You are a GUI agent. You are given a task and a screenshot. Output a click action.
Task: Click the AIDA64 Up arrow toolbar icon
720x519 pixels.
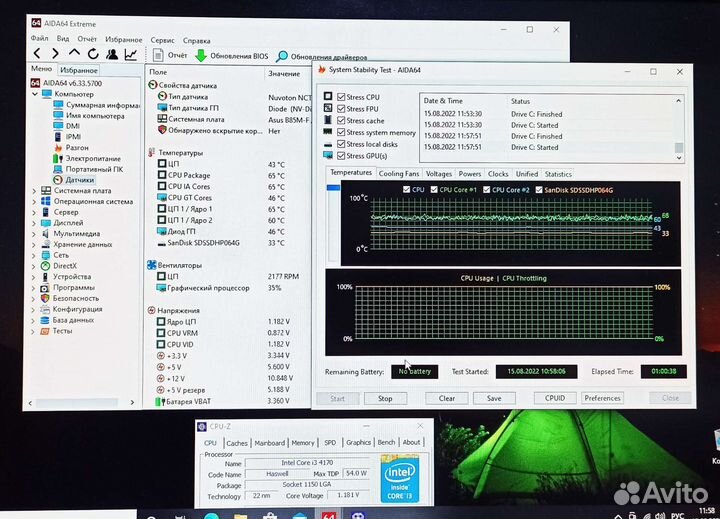click(74, 53)
